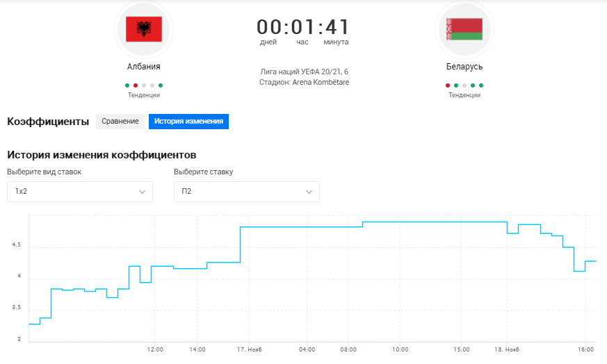The image size is (607, 364).
Task: Select the first green trend dot under Албания
Action: pyautogui.click(x=127, y=85)
